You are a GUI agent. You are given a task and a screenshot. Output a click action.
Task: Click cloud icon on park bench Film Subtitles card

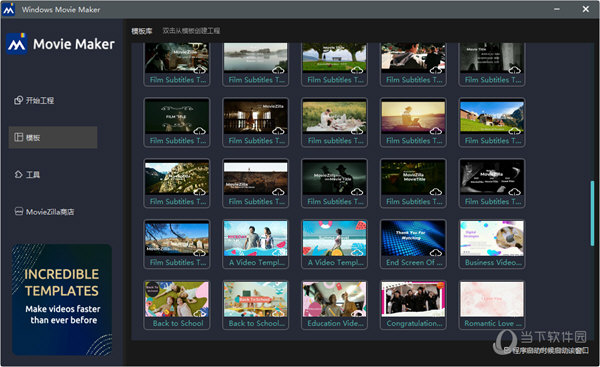(357, 70)
